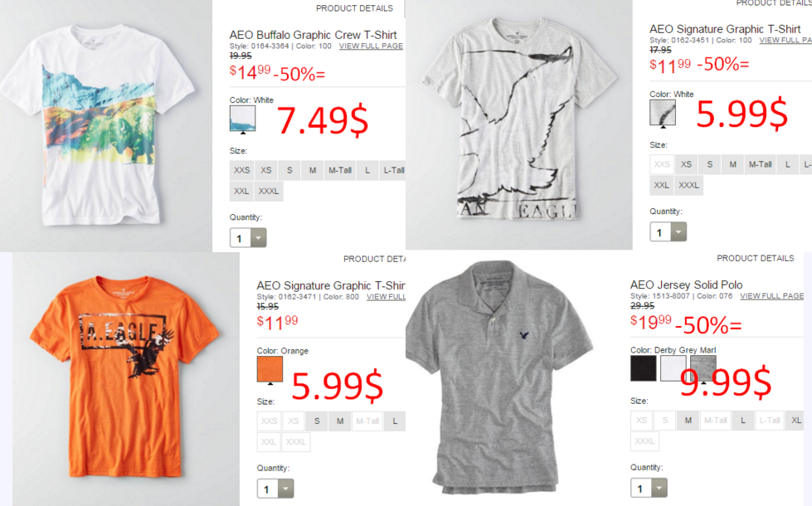Select the white polo color swatch

click(x=673, y=368)
